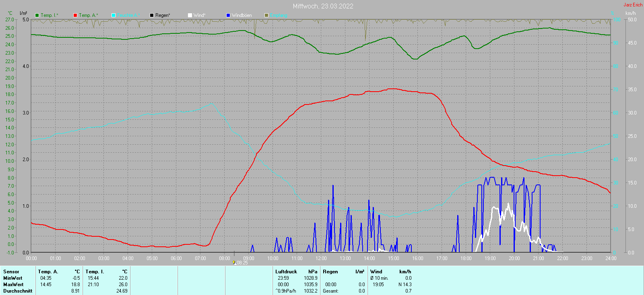Click the green Temp. I. legend square
The width and height of the screenshot is (644, 295).
tap(37, 15)
